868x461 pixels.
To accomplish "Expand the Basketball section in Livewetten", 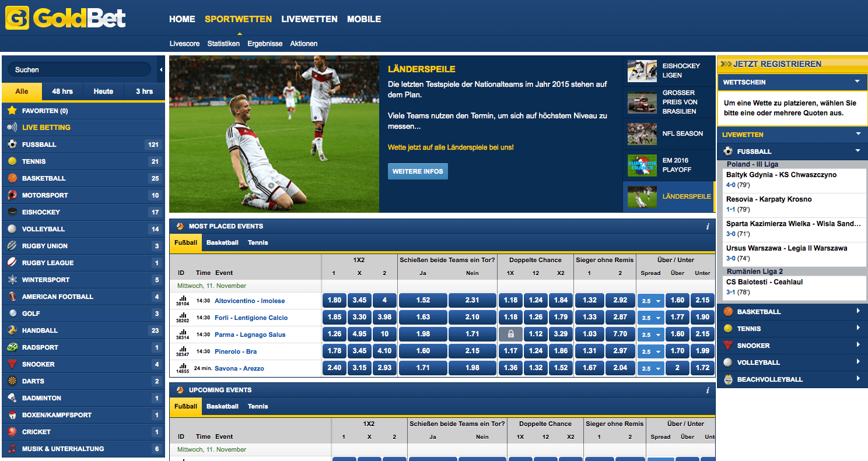I will click(x=857, y=311).
